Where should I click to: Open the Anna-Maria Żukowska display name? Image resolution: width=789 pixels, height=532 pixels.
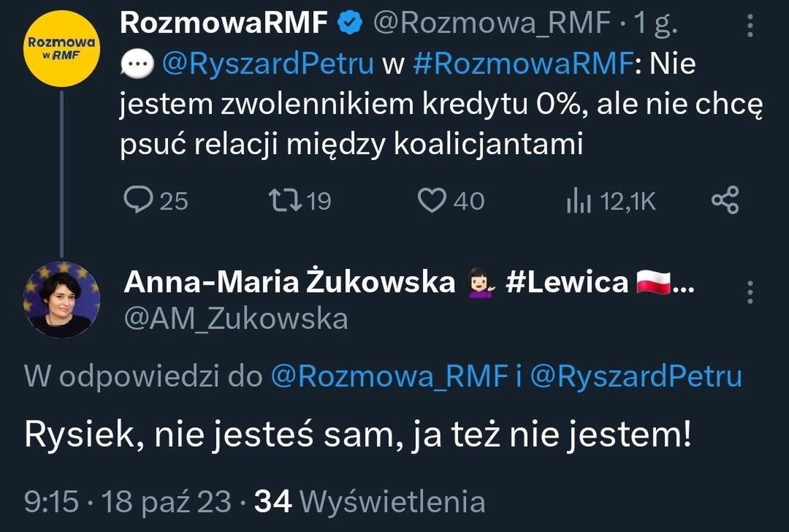point(289,282)
